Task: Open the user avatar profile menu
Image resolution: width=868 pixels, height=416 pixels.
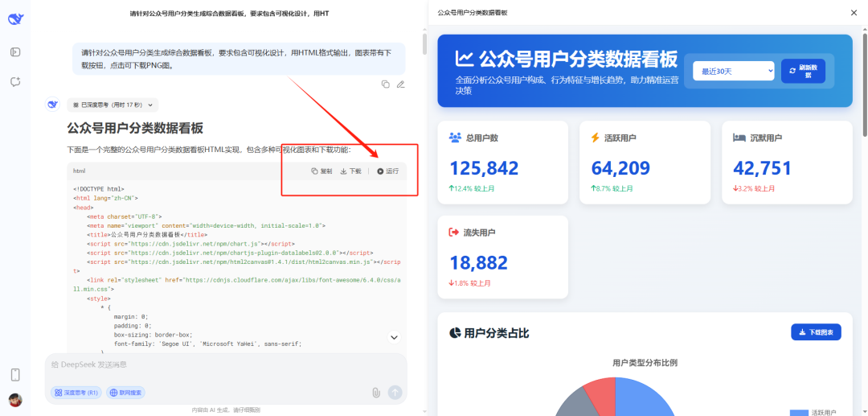Action: click(15, 400)
